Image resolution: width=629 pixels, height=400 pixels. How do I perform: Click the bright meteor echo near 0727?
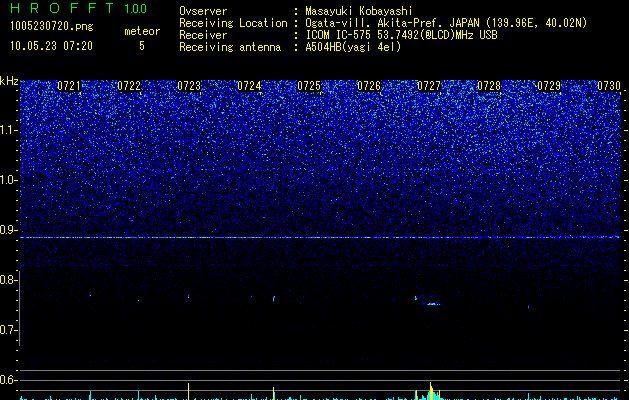tap(431, 304)
